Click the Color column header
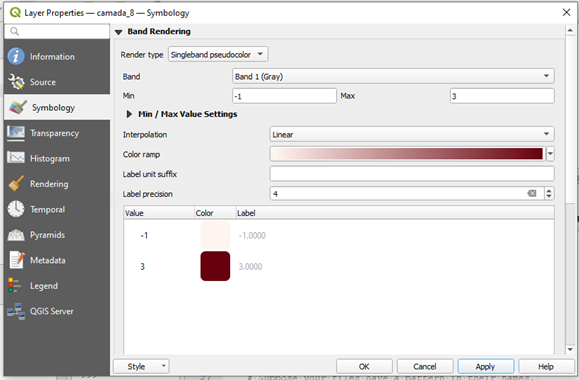The height and width of the screenshot is (380, 579). (x=215, y=213)
